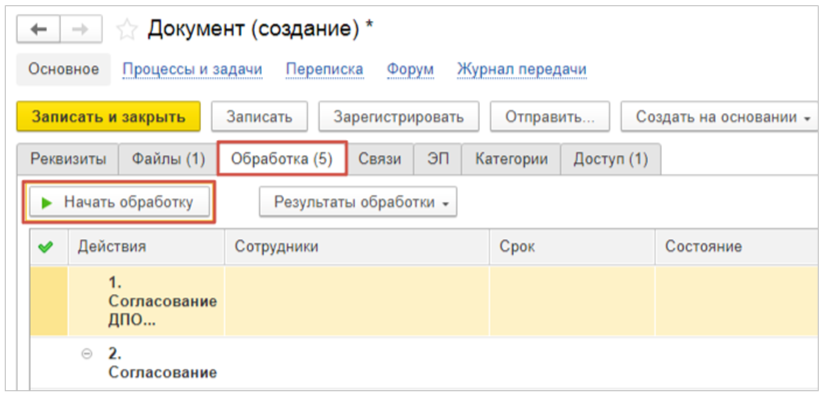
Task: Click the Зарегистрировать button
Action: click(398, 117)
